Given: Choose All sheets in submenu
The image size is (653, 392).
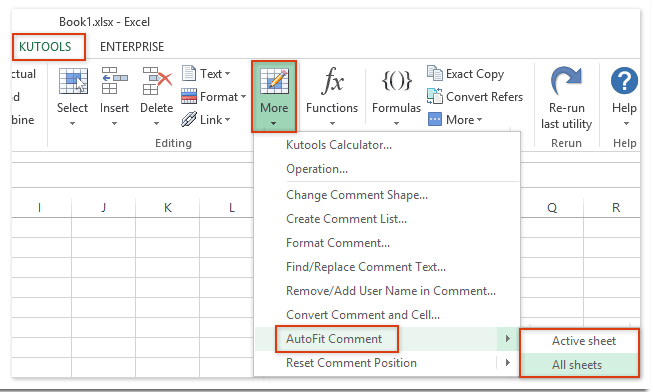Looking at the screenshot, I should (x=577, y=365).
